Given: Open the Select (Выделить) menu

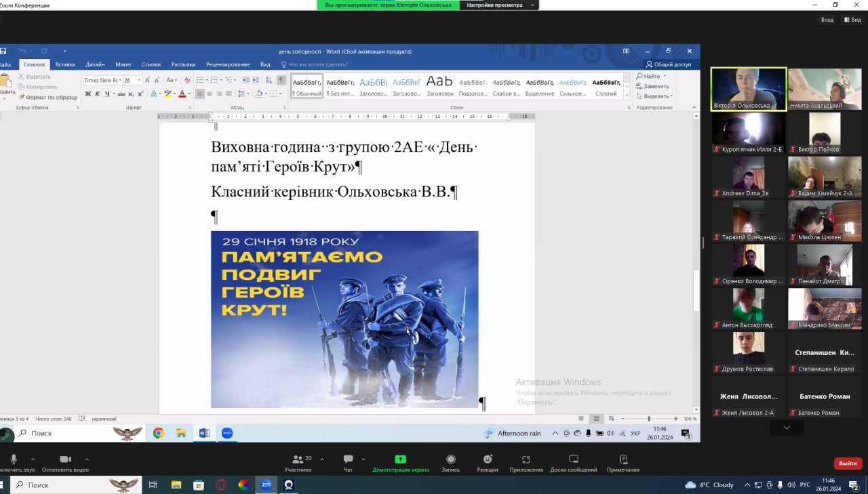Looking at the screenshot, I should [654, 96].
